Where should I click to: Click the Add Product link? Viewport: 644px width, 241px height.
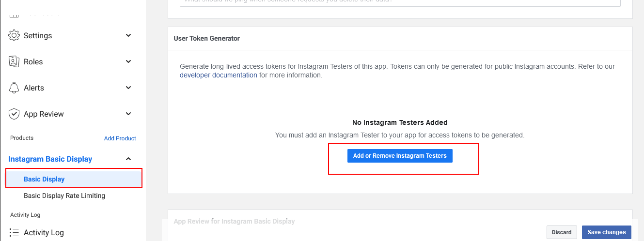click(120, 138)
